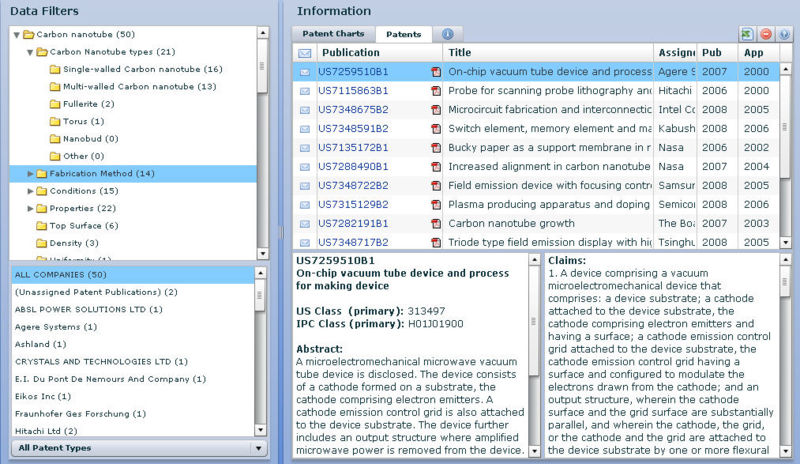
Task: Click the envelope icon in table header
Action: click(x=305, y=53)
